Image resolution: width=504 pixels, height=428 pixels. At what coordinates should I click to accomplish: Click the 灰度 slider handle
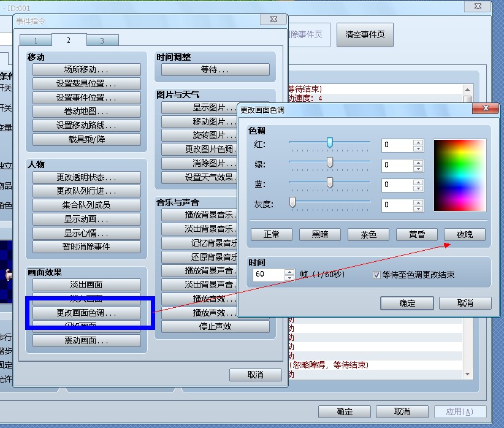coord(292,202)
